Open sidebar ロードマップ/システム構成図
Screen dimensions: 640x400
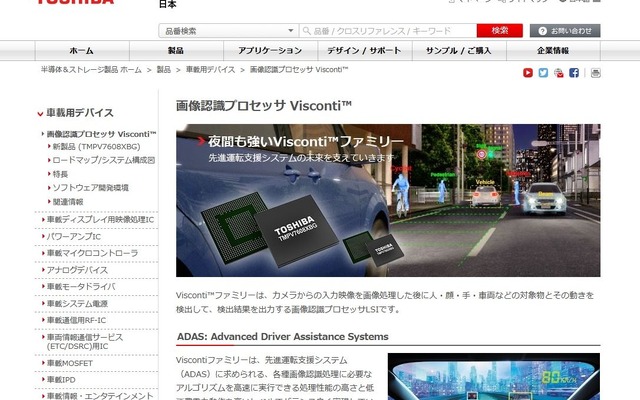[x=104, y=160]
